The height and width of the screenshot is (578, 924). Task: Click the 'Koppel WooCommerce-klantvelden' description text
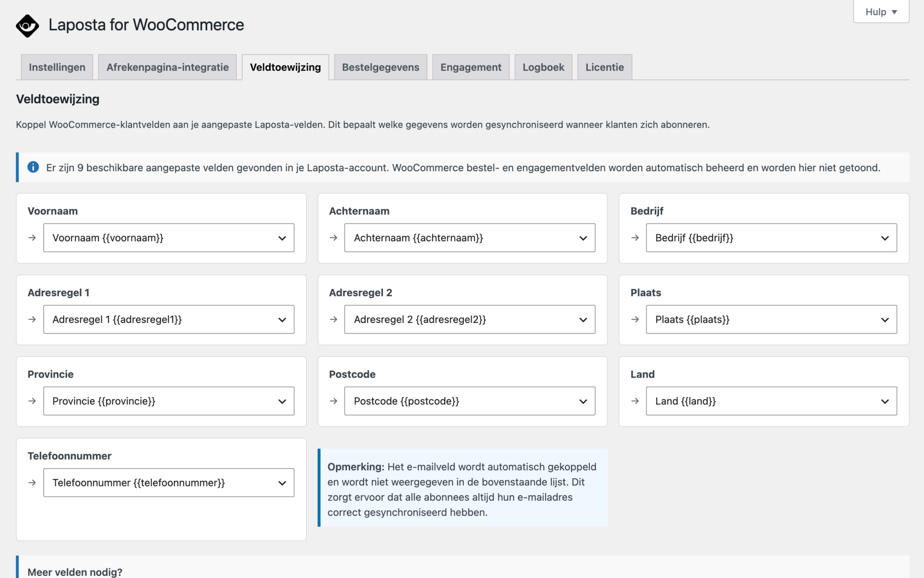point(363,125)
